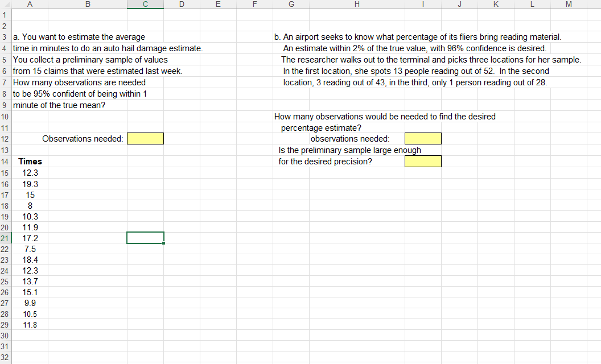Click the "auto hail damage estimate" line
The height and width of the screenshot is (364, 601).
(x=108, y=48)
